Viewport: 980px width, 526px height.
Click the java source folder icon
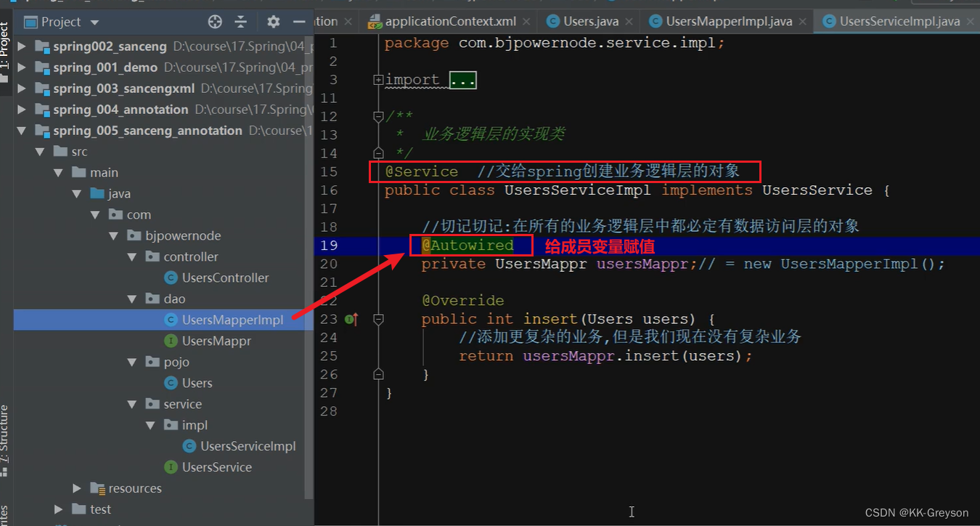(x=97, y=194)
